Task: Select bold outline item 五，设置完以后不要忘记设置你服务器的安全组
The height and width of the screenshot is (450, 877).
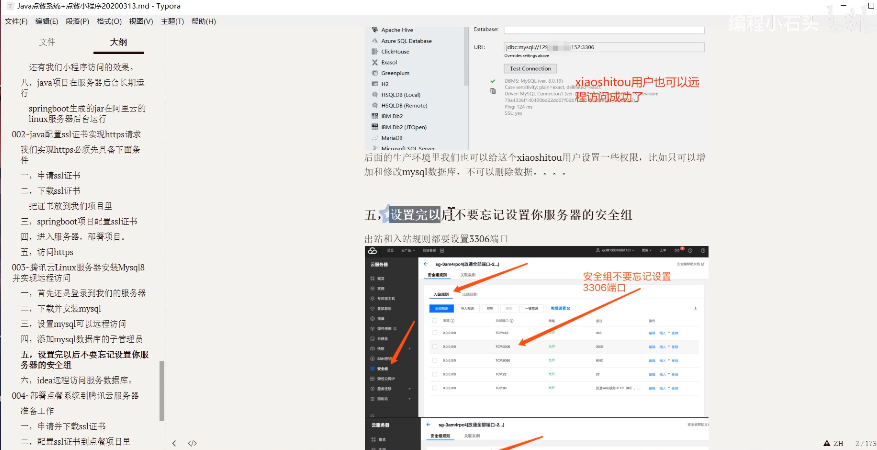Action: pos(84,360)
